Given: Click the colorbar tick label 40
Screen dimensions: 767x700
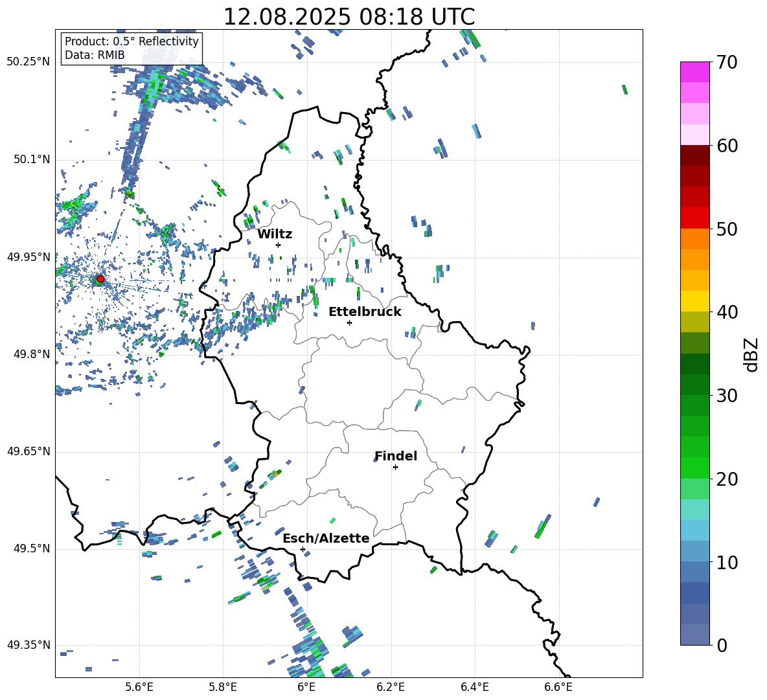Looking at the screenshot, I should pos(726,312).
